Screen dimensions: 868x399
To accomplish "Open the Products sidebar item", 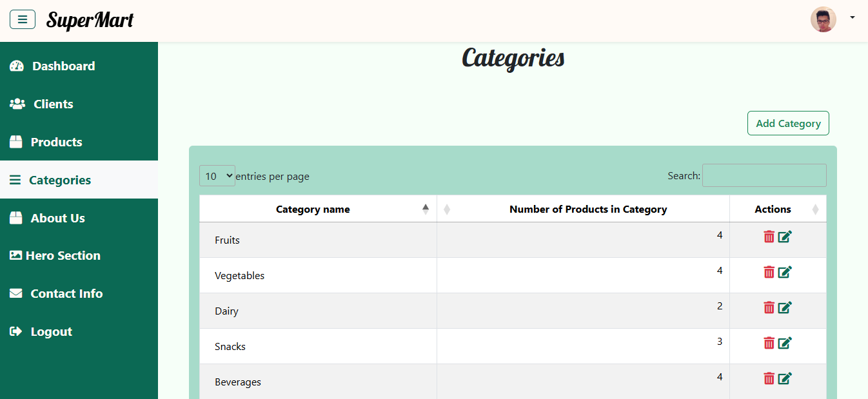I will pos(56,142).
